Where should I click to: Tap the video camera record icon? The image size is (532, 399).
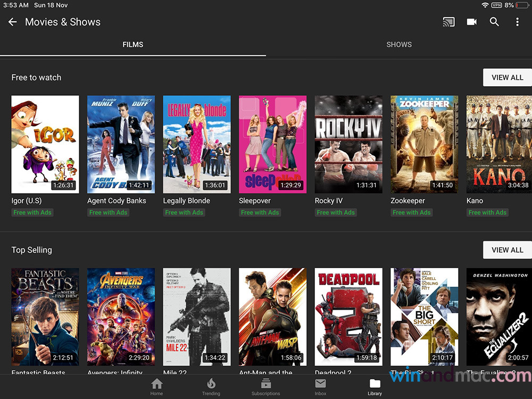pos(471,22)
